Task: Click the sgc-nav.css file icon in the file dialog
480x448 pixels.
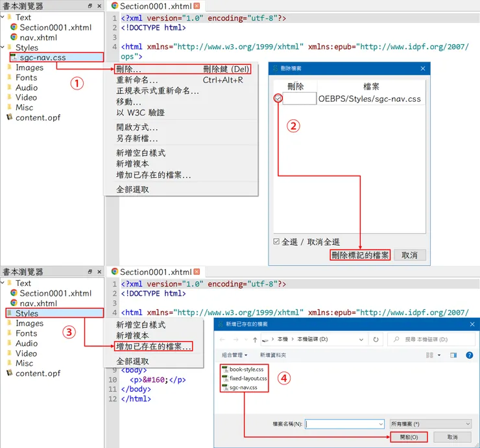Action: coord(225,388)
